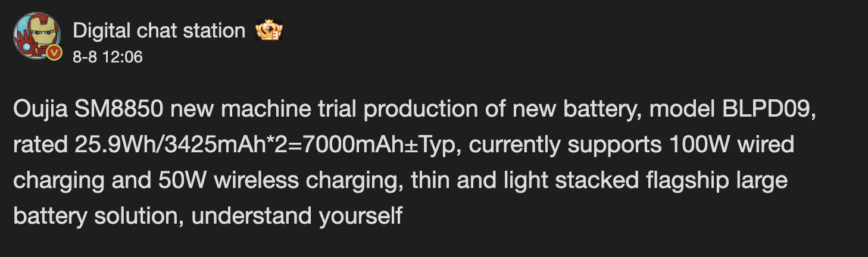Open the Digital chat station profile name
The height and width of the screenshot is (257, 868).
(x=159, y=30)
